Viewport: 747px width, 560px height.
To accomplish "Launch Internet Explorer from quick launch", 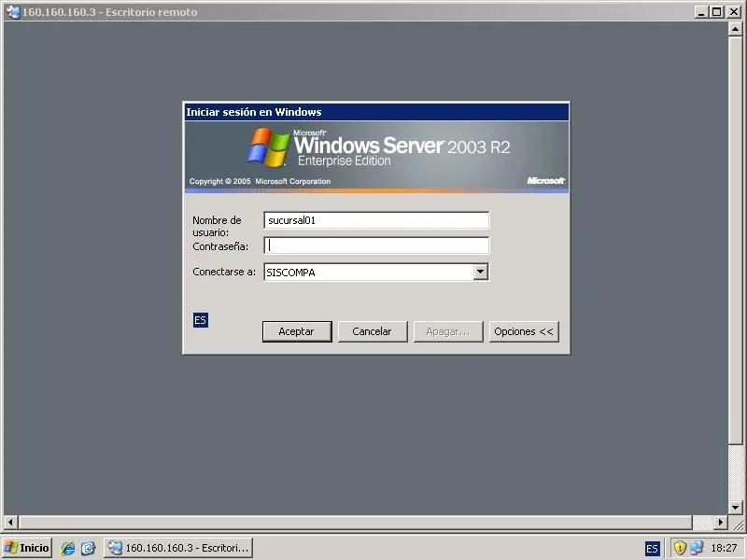I will click(67, 548).
